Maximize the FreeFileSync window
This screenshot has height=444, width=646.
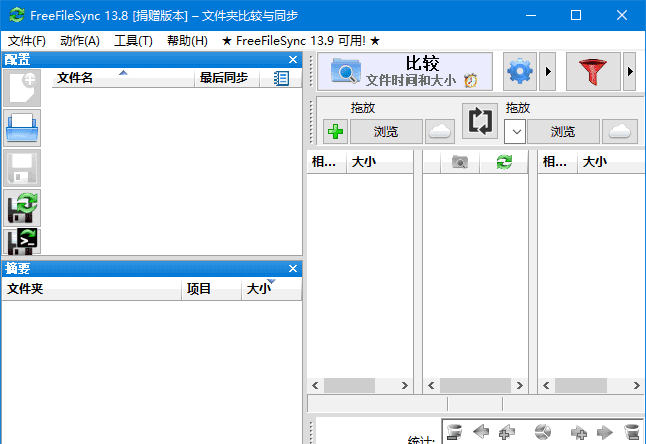tap(576, 16)
